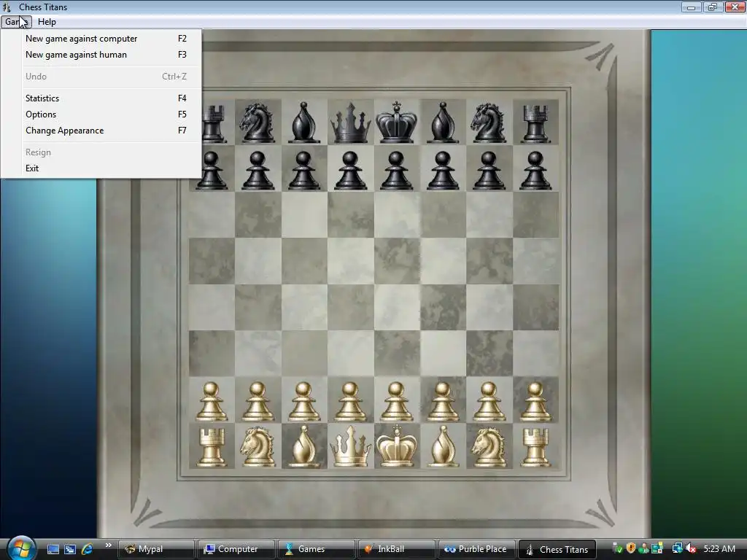Viewport: 747px width, 560px height.
Task: Click the black pawn in front of the black queen
Action: click(x=350, y=171)
